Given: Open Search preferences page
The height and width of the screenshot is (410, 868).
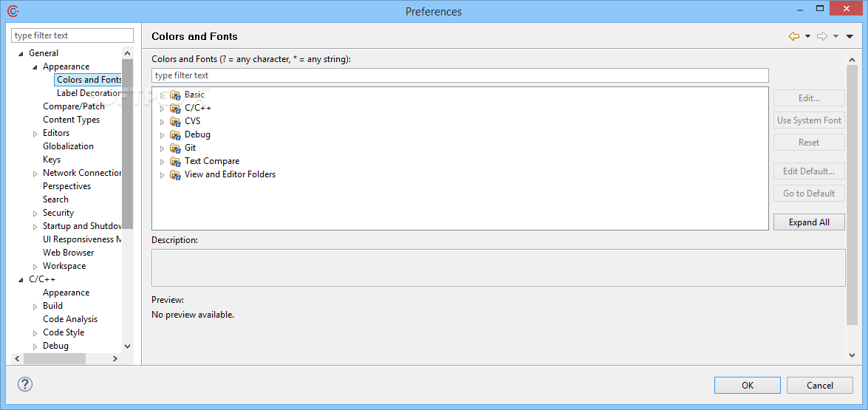Looking at the screenshot, I should (56, 199).
